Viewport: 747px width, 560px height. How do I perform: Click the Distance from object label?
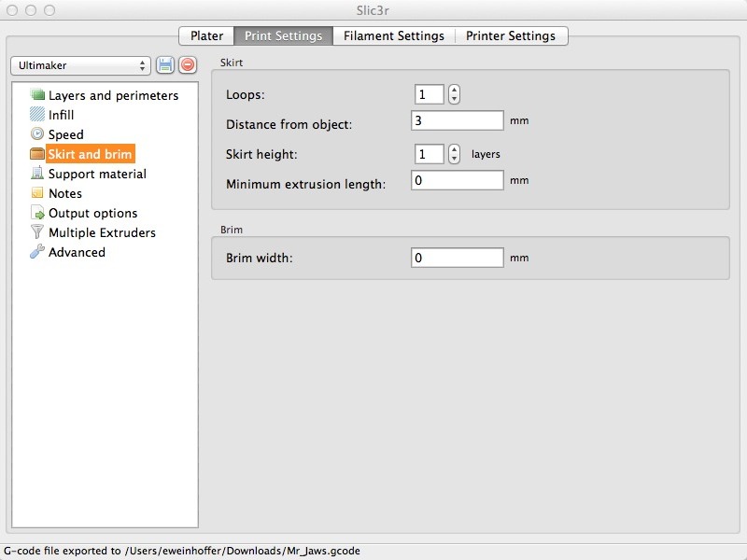289,124
